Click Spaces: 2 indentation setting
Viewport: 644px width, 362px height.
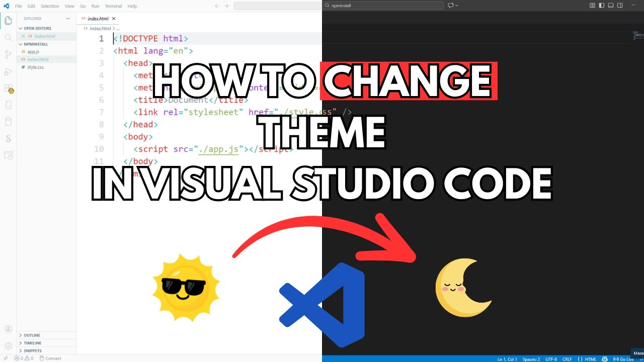pyautogui.click(x=531, y=359)
